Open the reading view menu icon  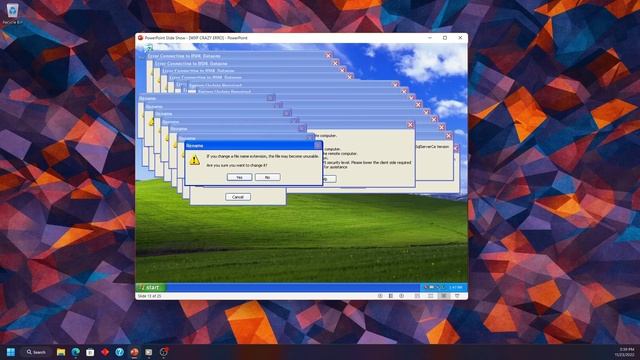point(391,296)
